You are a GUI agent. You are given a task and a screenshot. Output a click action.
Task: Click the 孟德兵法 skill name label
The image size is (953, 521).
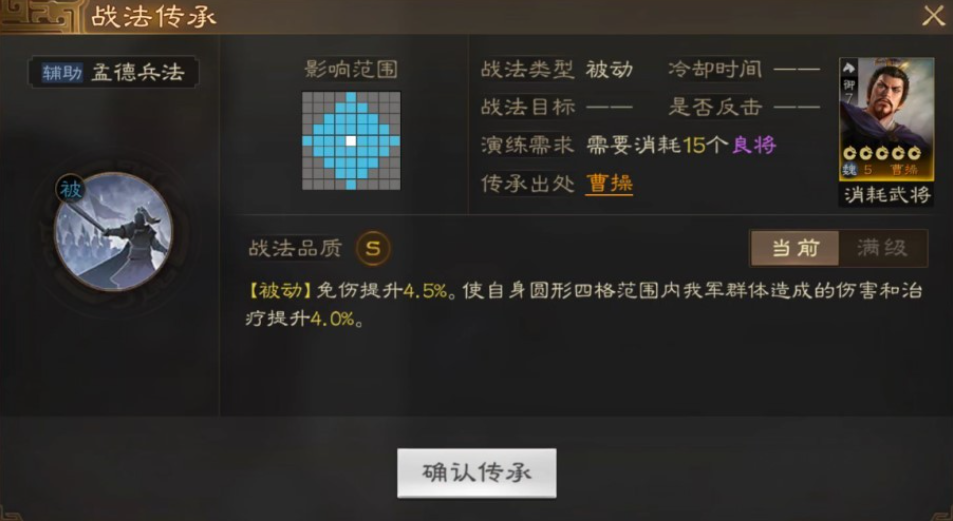click(137, 73)
